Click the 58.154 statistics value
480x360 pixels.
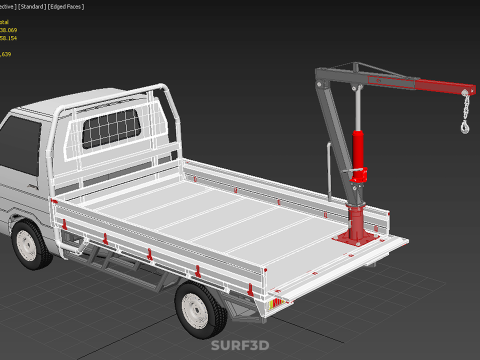(8, 38)
